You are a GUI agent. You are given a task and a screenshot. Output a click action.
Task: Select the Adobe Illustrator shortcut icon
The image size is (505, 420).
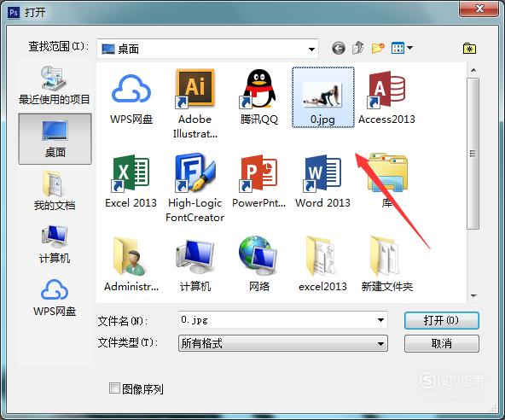[194, 88]
